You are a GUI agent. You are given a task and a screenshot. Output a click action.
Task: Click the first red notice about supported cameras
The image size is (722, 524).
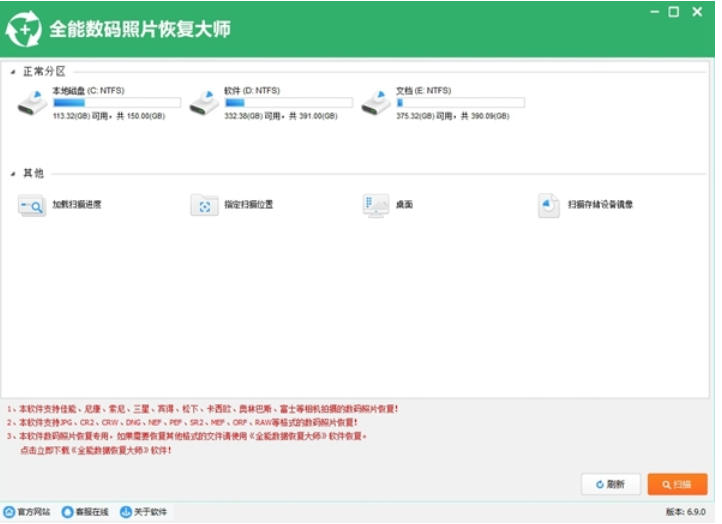pos(203,409)
